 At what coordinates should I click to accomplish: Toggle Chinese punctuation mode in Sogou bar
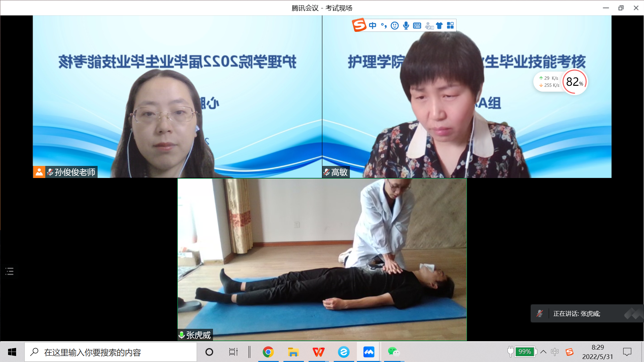384,25
